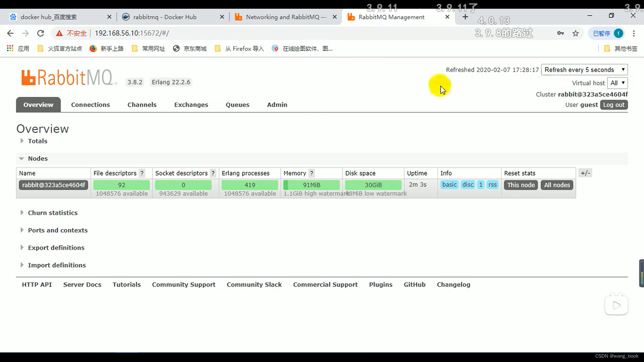Select the Overview tab
The image size is (644, 362).
pyautogui.click(x=38, y=105)
